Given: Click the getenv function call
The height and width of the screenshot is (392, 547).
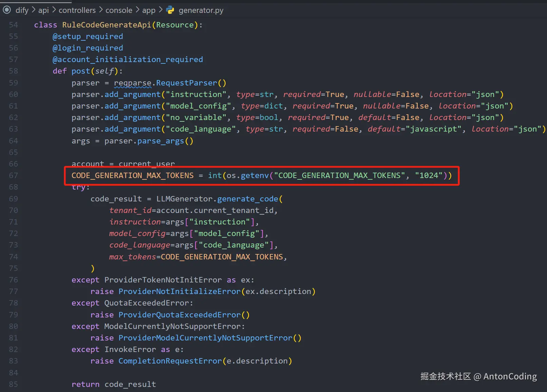Looking at the screenshot, I should point(254,175).
